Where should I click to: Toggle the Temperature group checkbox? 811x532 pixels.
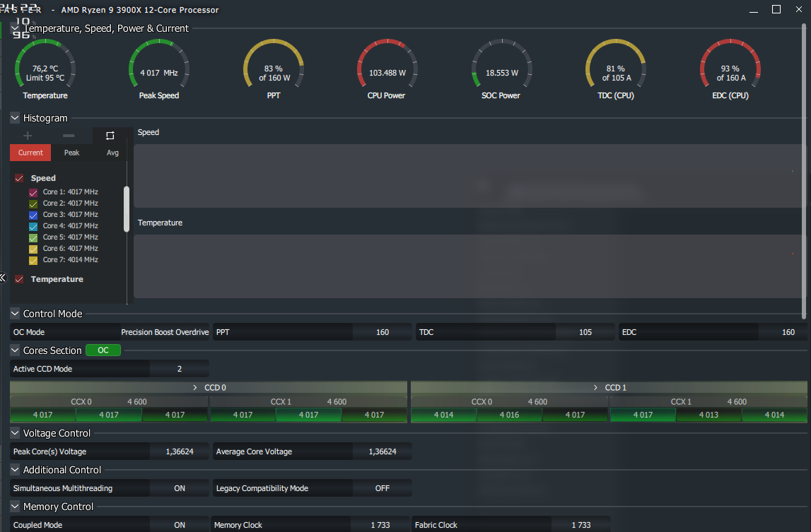[x=19, y=279]
